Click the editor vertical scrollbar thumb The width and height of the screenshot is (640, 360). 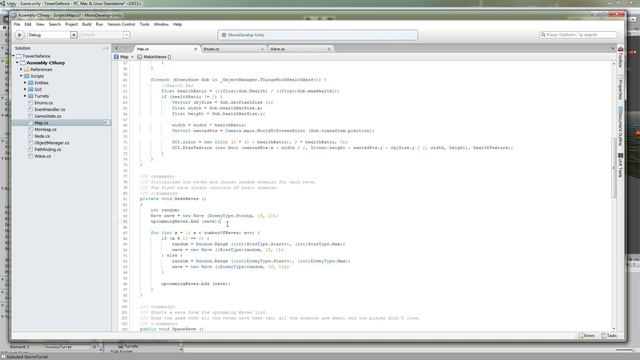[613, 168]
